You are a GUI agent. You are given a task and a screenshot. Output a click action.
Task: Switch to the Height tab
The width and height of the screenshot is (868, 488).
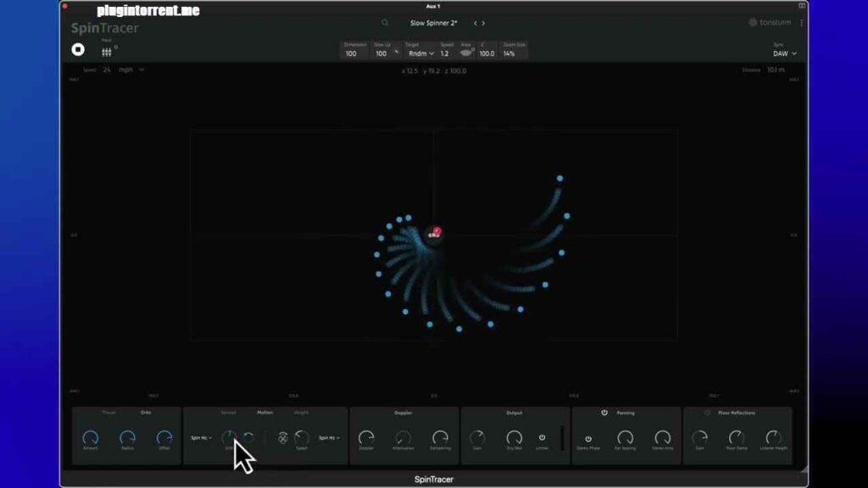click(301, 413)
